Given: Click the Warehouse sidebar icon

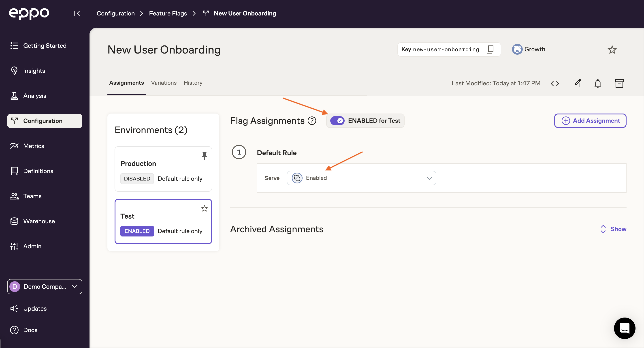Looking at the screenshot, I should (14, 221).
